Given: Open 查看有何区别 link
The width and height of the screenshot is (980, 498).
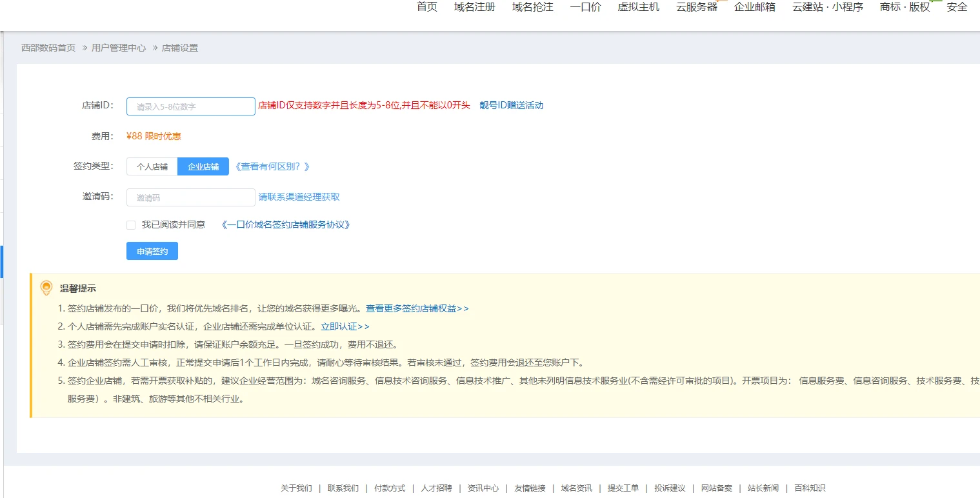Looking at the screenshot, I should pos(272,166).
